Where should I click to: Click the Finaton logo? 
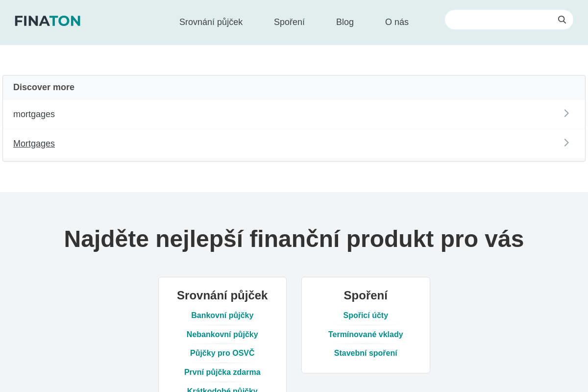coord(47,20)
